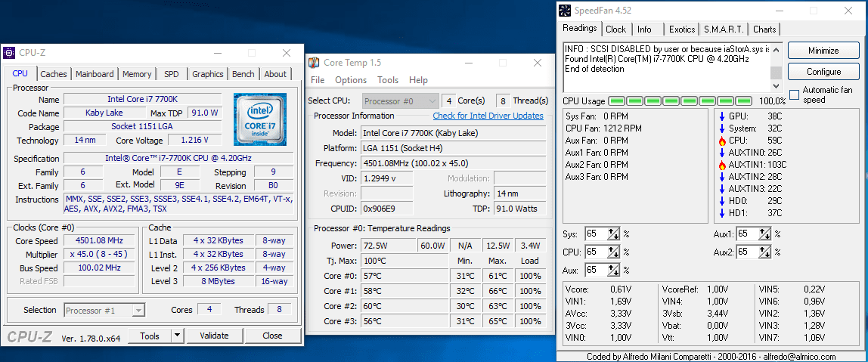The height and width of the screenshot is (362, 868).
Task: Open the SPD tab
Action: point(172,73)
